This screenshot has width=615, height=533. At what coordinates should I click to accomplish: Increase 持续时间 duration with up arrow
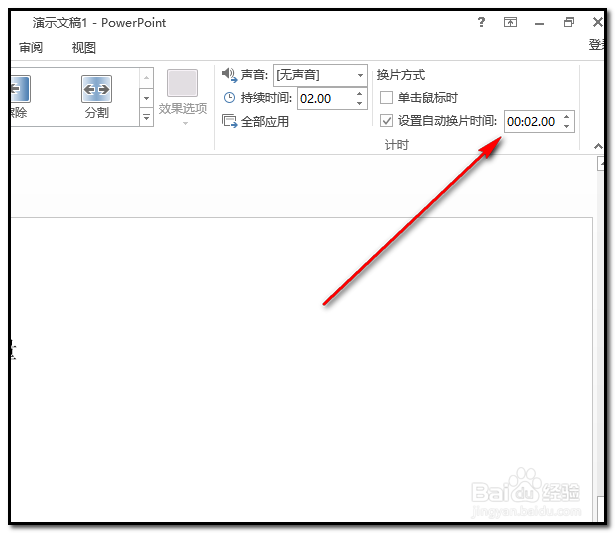(359, 94)
